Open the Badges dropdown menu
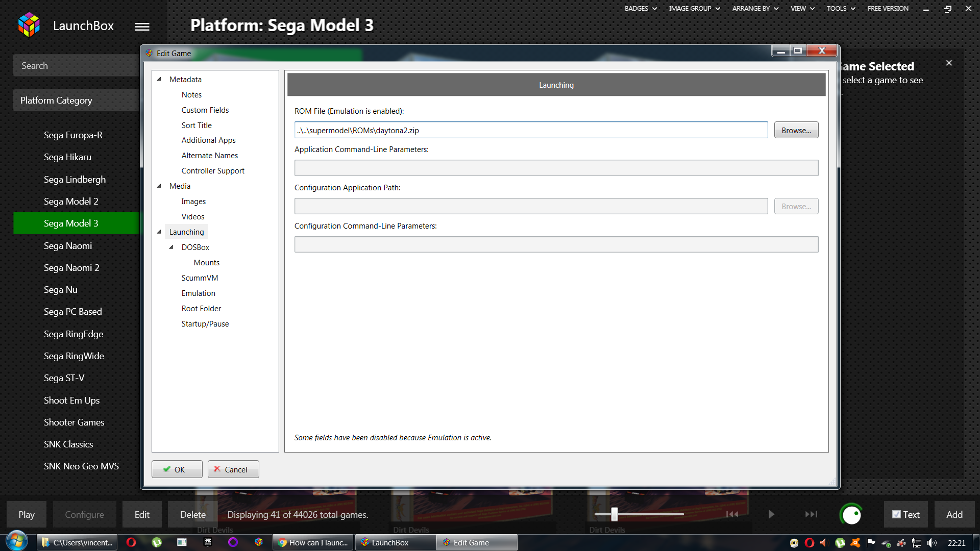The width and height of the screenshot is (980, 551). tap(641, 8)
